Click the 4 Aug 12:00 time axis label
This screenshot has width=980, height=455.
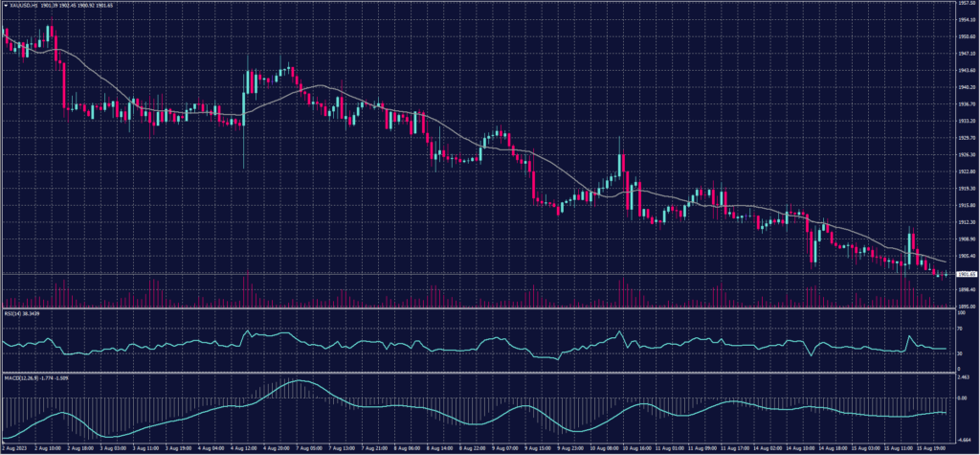click(244, 447)
